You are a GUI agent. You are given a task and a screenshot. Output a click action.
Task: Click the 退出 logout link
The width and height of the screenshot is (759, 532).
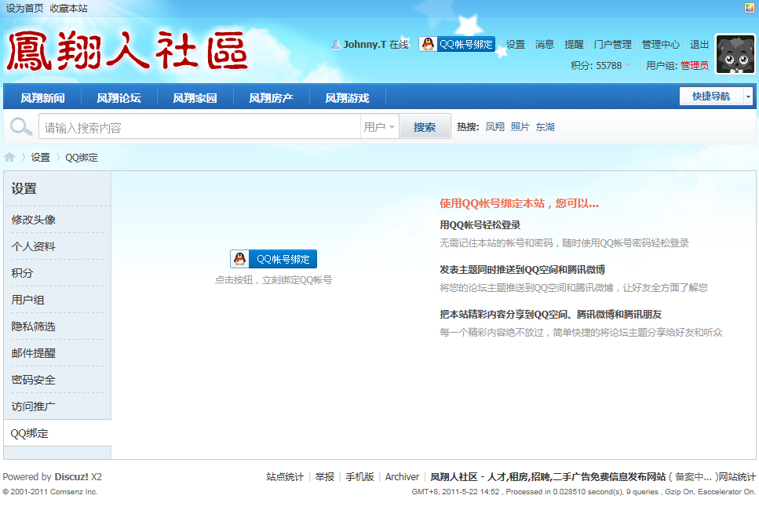coord(699,45)
